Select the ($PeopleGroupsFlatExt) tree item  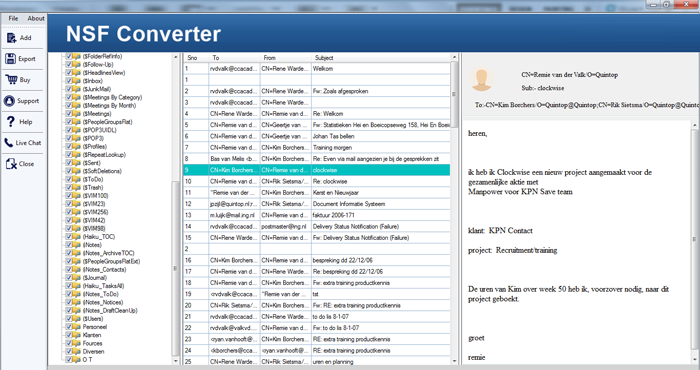[111, 261]
